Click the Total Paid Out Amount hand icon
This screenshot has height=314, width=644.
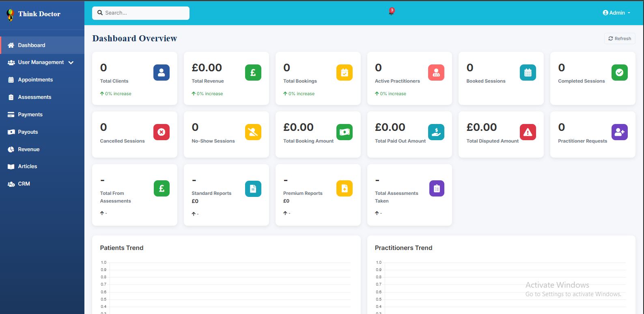(436, 132)
